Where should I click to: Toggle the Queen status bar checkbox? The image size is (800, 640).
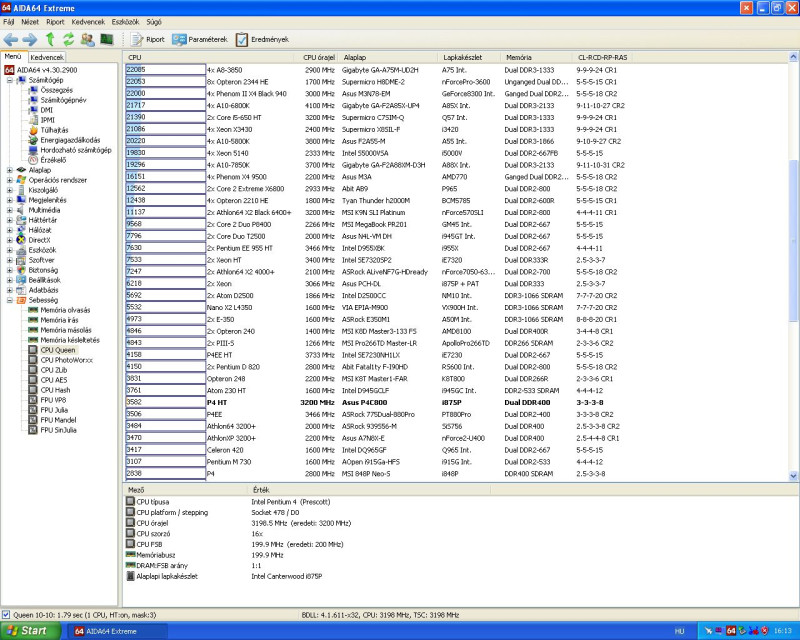click(6, 615)
